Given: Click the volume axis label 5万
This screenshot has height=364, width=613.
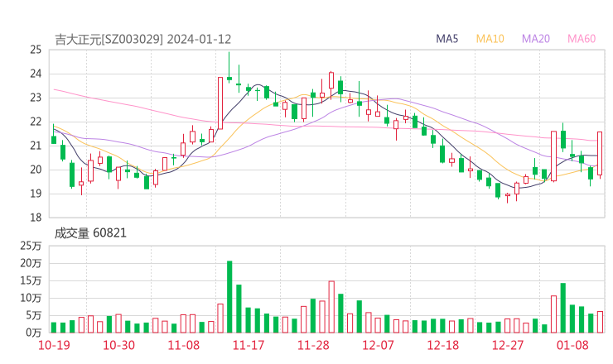Looking at the screenshot, I should (34, 315).
